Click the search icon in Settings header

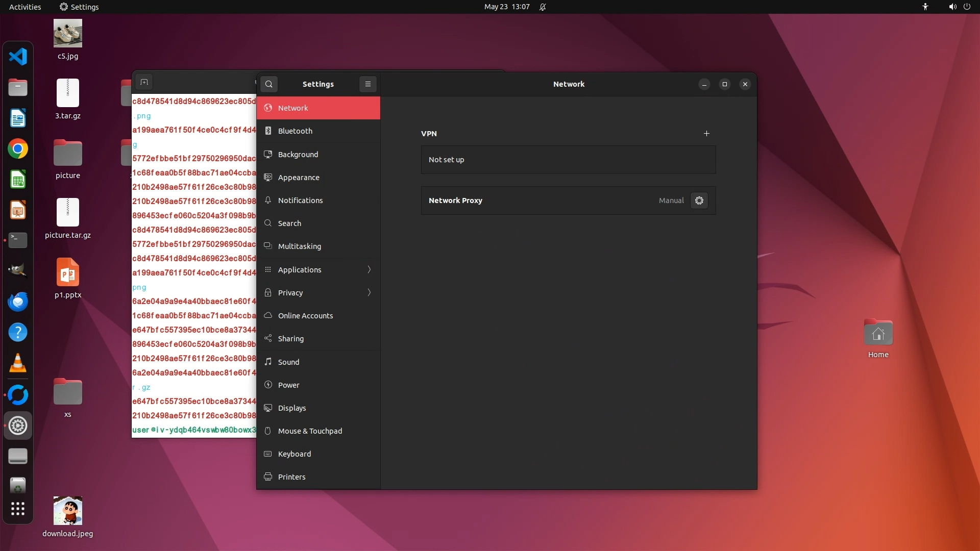point(269,84)
